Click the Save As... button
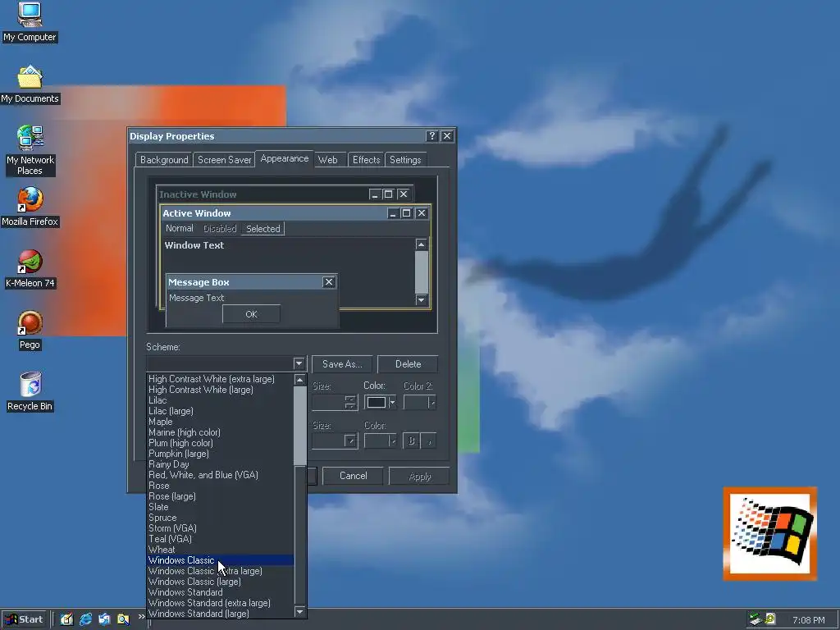 pos(342,363)
